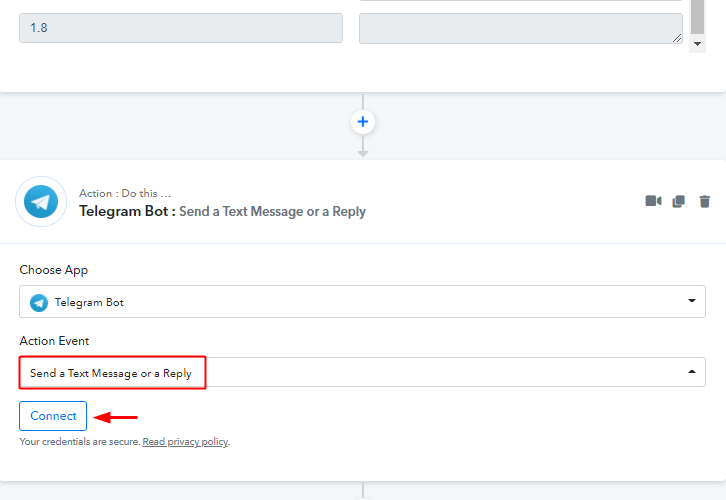The width and height of the screenshot is (726, 500).
Task: Click 'Your credentials are secure.' text
Action: pos(80,442)
